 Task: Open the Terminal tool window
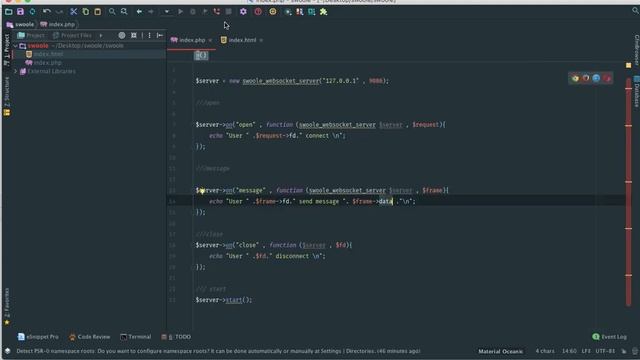coord(136,337)
